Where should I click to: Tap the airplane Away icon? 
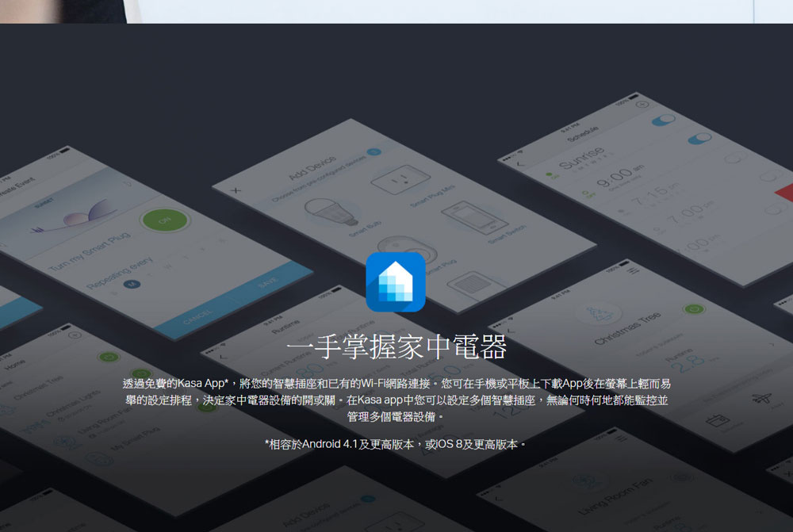[761, 399]
